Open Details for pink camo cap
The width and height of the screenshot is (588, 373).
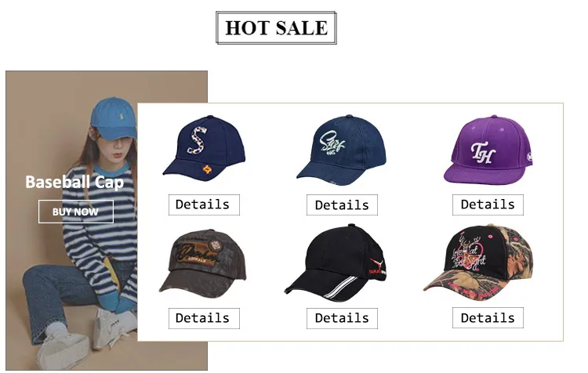coord(488,317)
